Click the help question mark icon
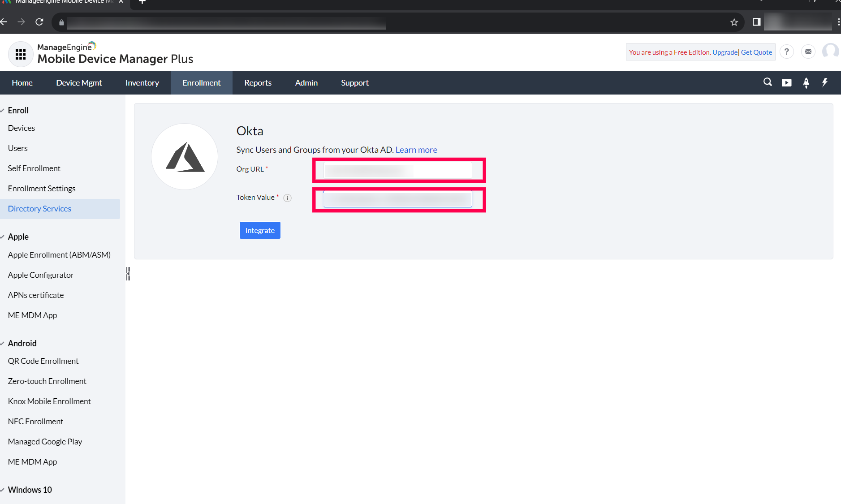 pyautogui.click(x=786, y=52)
